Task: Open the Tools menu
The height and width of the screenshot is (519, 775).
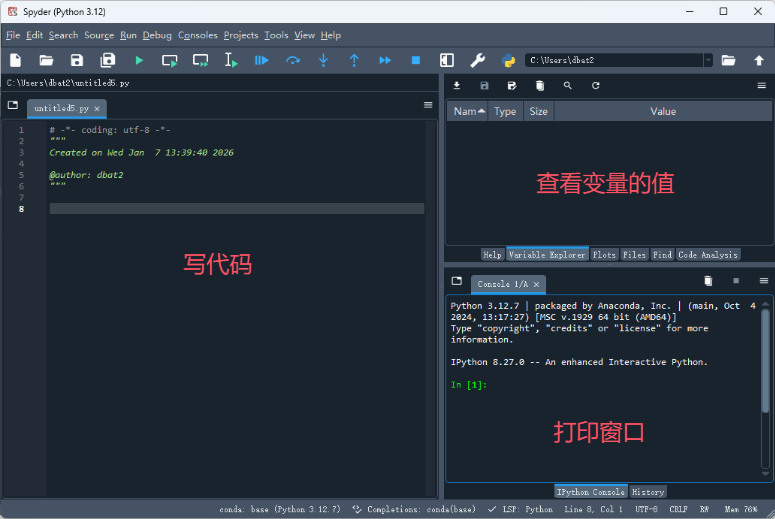Action: [x=276, y=35]
